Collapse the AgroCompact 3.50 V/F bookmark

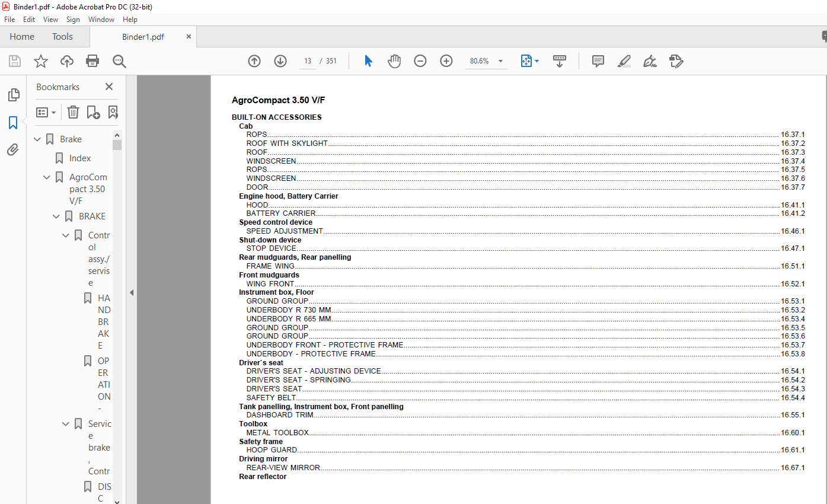click(47, 177)
